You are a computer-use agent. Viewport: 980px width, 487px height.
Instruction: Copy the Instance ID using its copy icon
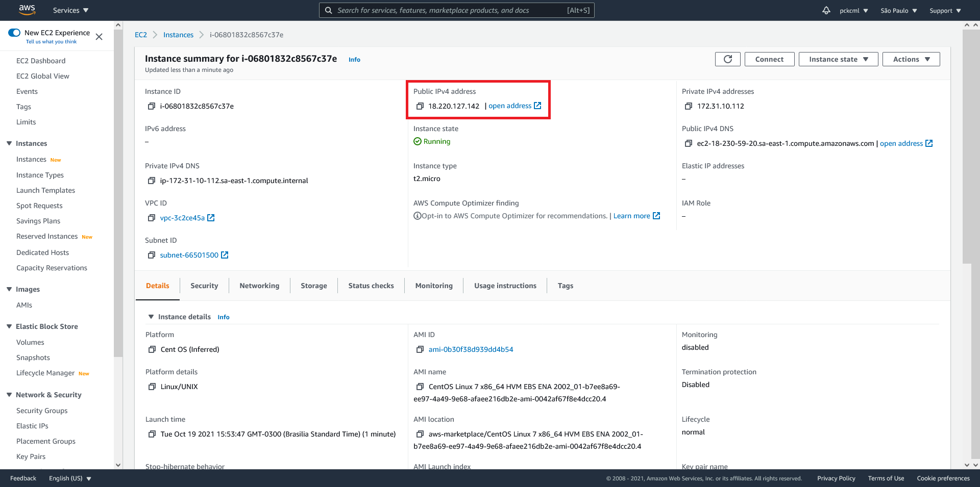coord(152,106)
